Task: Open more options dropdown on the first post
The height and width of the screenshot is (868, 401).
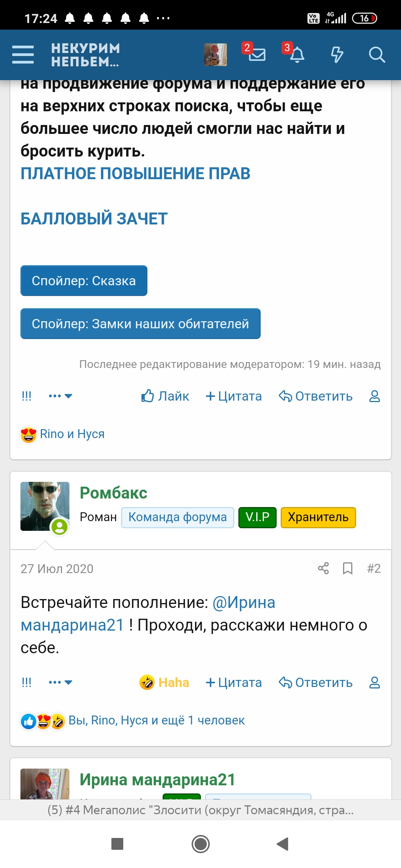Action: click(x=60, y=396)
